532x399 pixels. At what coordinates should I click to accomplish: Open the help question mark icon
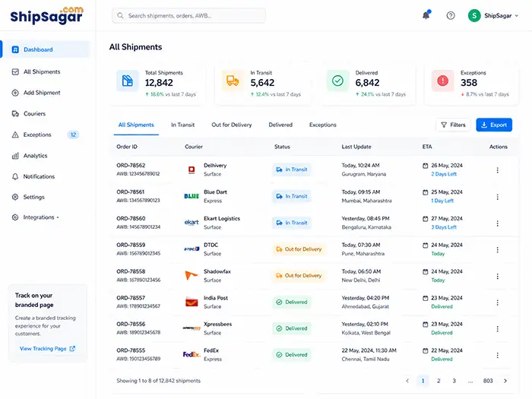point(451,16)
